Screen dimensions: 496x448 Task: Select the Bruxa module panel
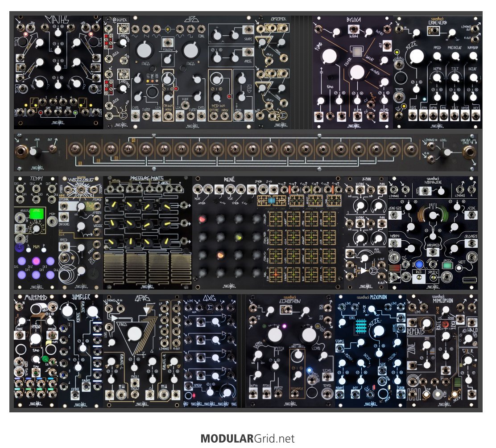tap(353, 72)
